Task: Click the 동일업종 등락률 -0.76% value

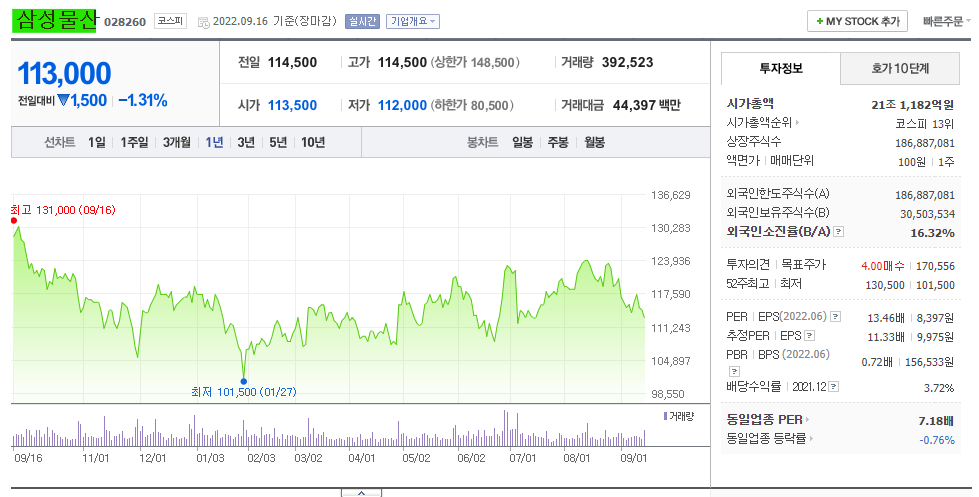Action: (x=937, y=440)
